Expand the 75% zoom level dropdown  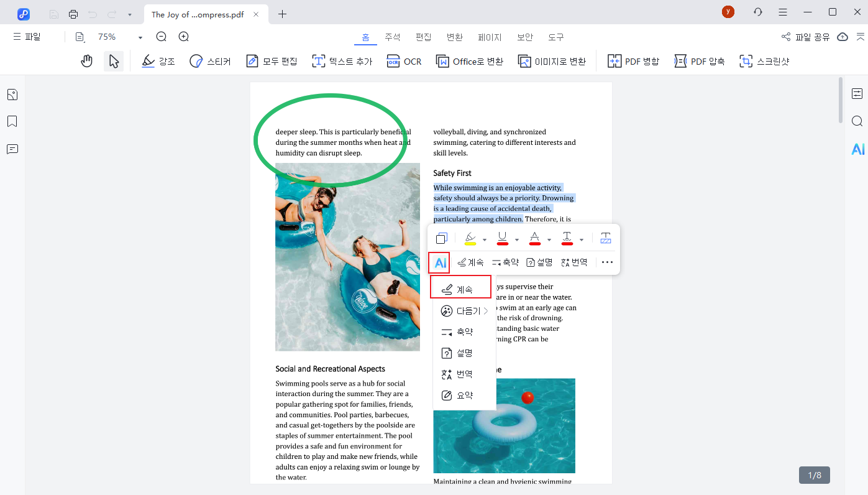tap(140, 37)
